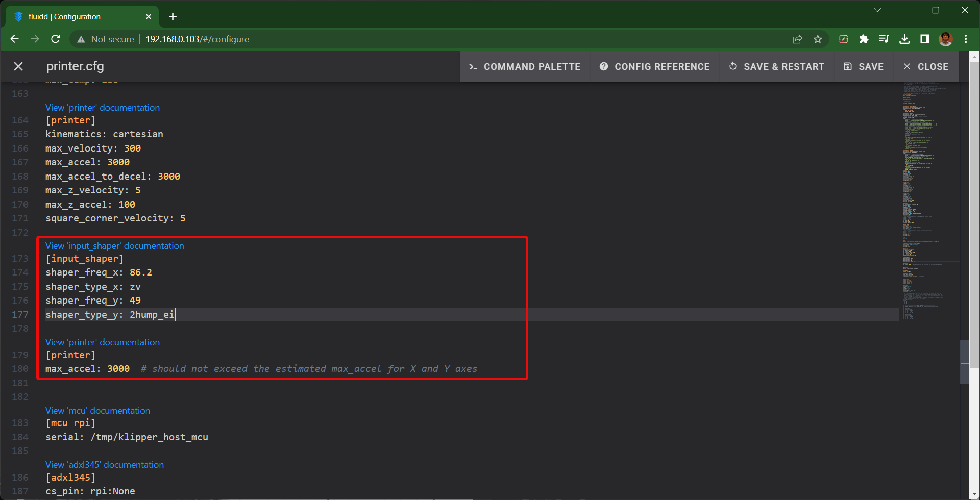Bookmark this page with star icon
This screenshot has height=500, width=980.
[x=818, y=39]
